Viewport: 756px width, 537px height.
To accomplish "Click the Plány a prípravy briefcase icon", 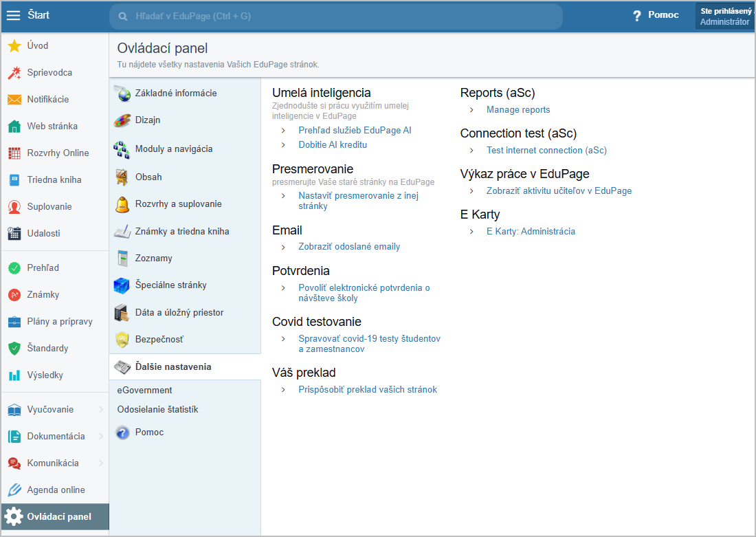I will tap(14, 322).
